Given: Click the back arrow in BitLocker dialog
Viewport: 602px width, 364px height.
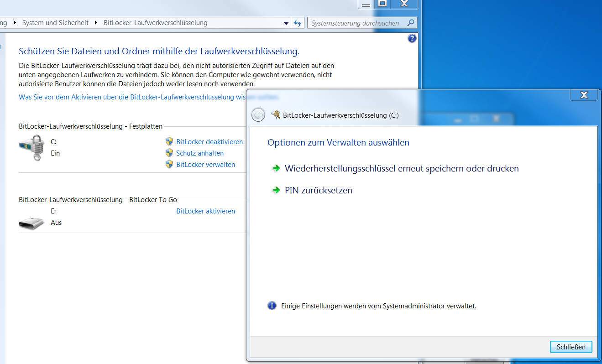Looking at the screenshot, I should [x=258, y=115].
